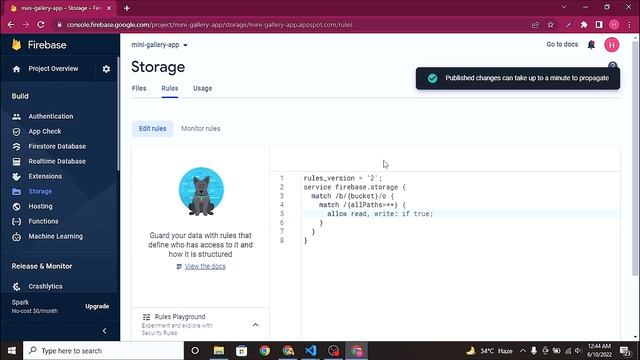Open the browser extensions puzzle icon
The height and width of the screenshot is (360, 640).
click(584, 25)
